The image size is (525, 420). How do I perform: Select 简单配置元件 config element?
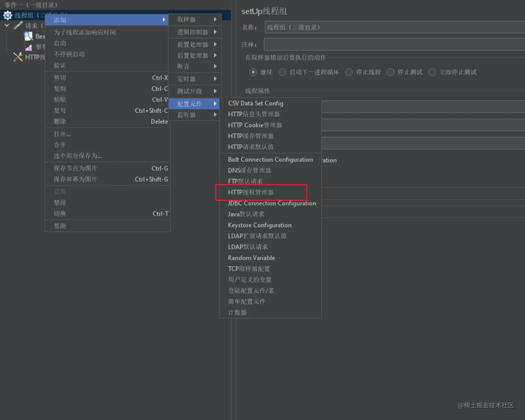coord(270,302)
